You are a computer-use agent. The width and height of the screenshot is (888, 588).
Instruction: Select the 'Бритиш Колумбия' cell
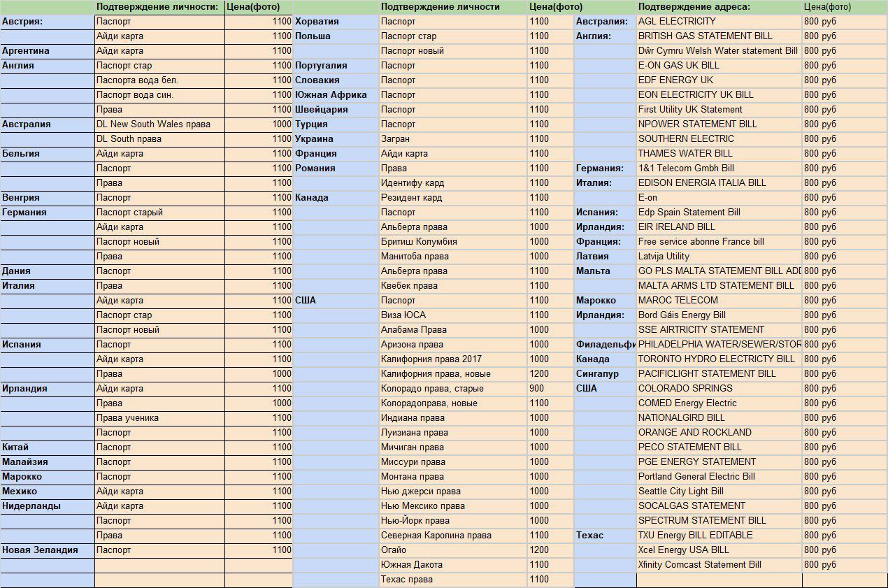point(453,242)
